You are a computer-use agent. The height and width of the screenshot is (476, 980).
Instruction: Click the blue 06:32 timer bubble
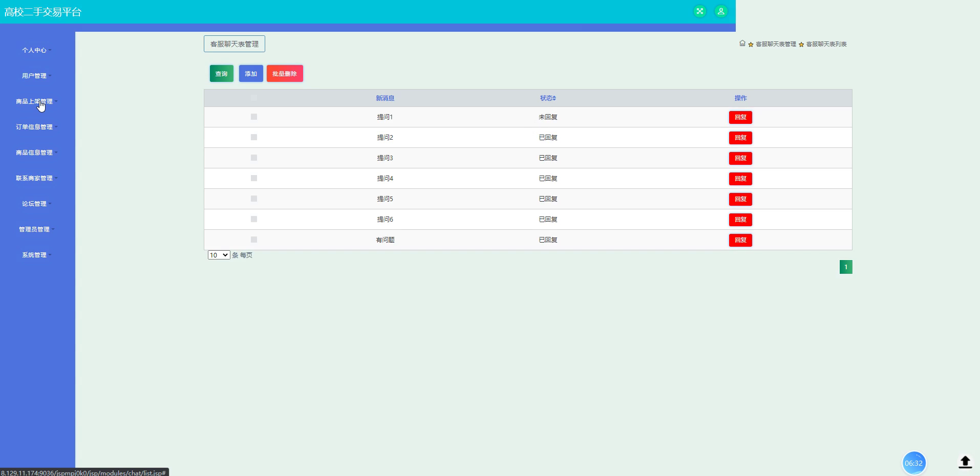click(x=913, y=463)
